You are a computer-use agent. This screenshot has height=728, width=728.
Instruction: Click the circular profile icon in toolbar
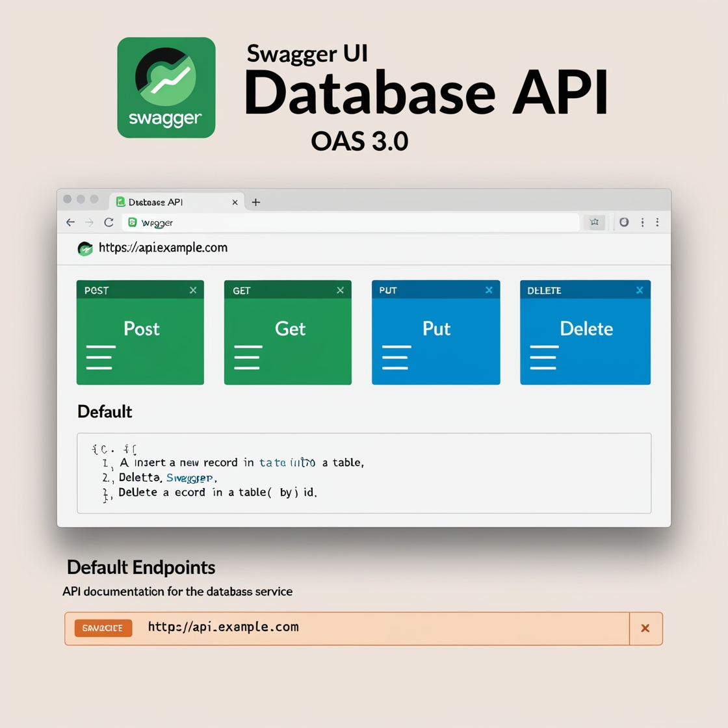click(624, 222)
